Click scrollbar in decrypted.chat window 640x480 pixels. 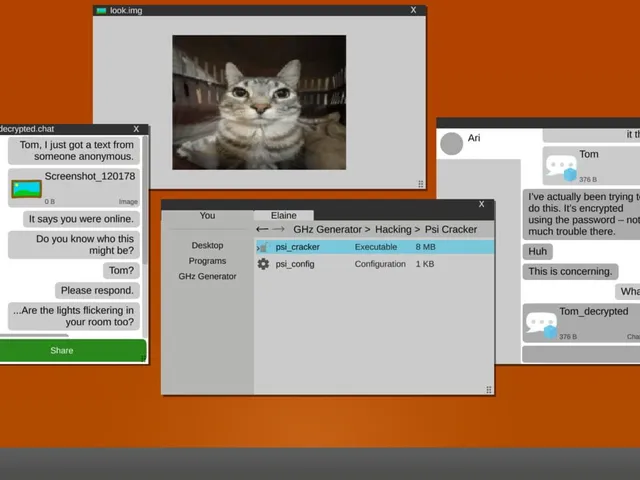(x=145, y=200)
